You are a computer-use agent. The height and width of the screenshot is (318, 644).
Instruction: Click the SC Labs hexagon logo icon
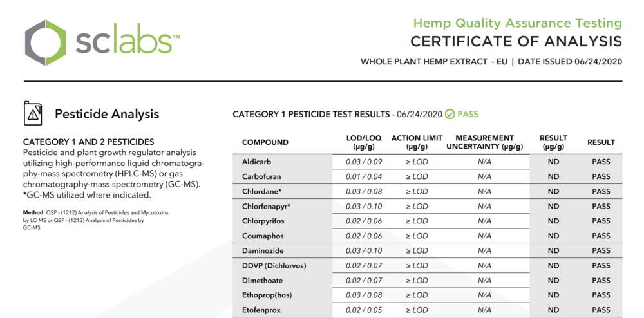click(x=45, y=42)
